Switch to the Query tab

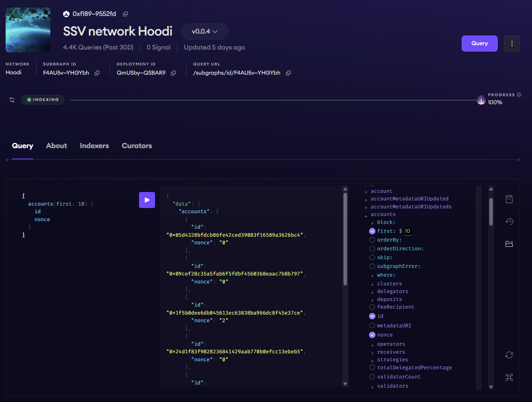[22, 146]
